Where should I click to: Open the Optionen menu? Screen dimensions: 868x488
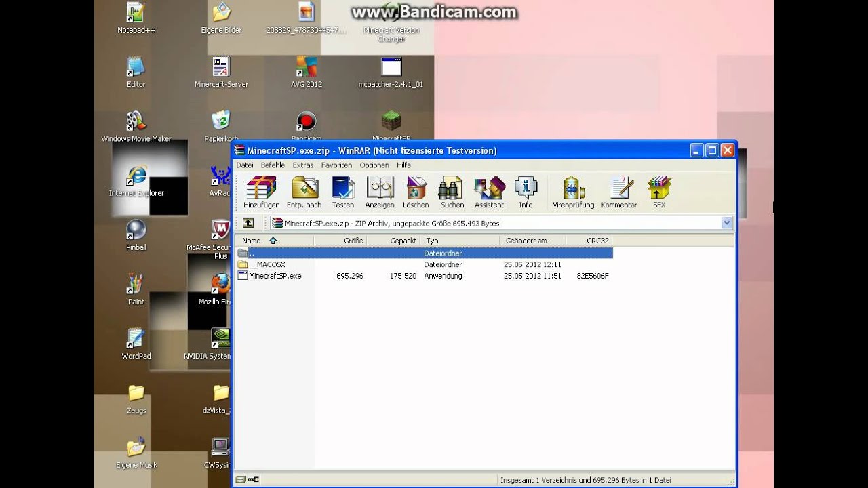coord(374,165)
